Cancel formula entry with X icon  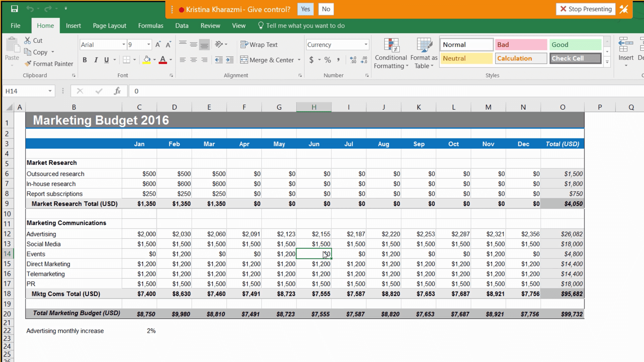(80, 91)
